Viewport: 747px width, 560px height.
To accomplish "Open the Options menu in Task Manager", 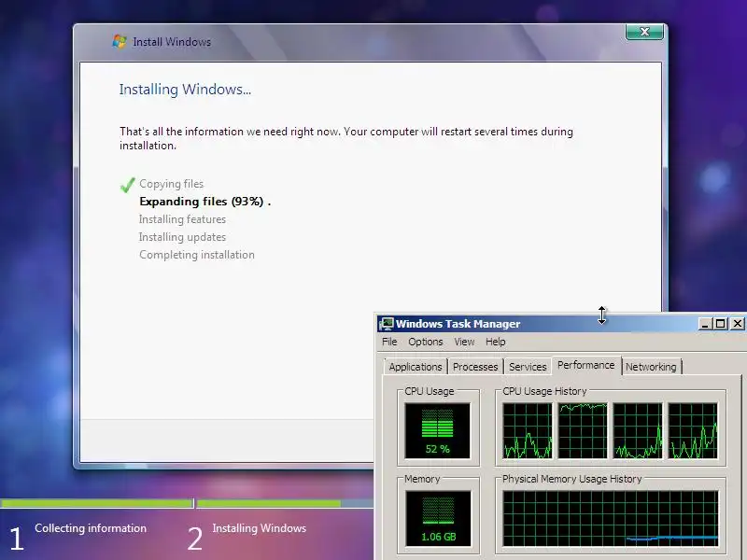I will coord(426,342).
